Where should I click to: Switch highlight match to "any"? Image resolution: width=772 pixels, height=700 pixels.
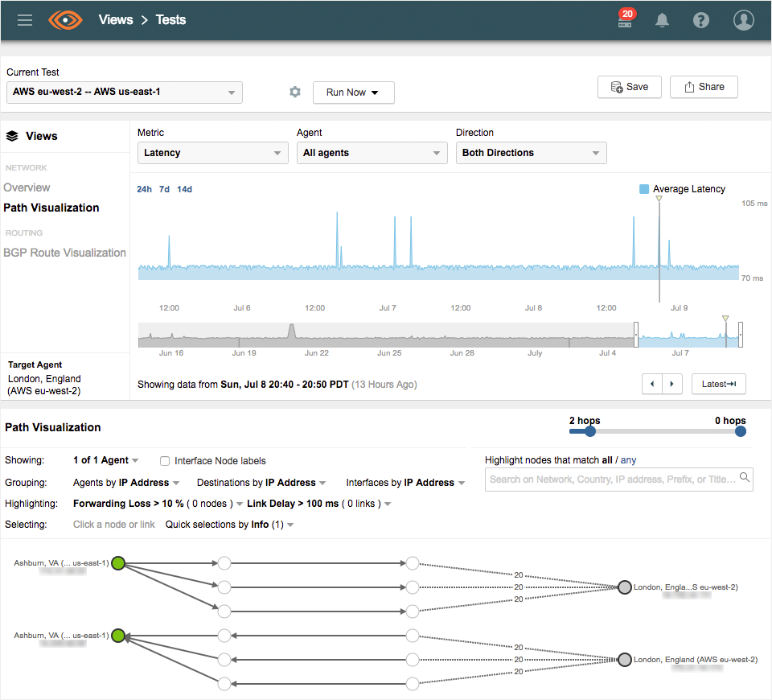click(628, 460)
